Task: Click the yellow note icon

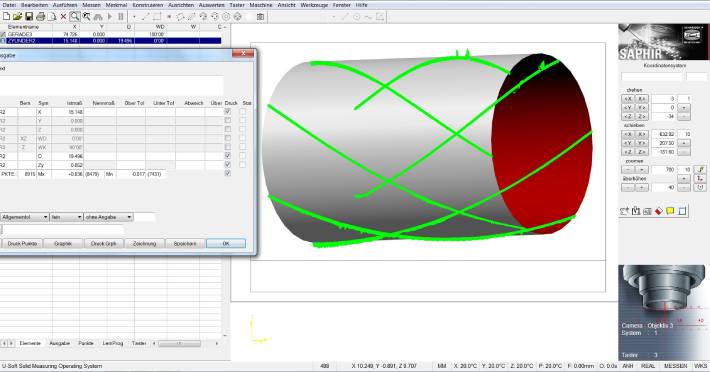Action: 670,211
